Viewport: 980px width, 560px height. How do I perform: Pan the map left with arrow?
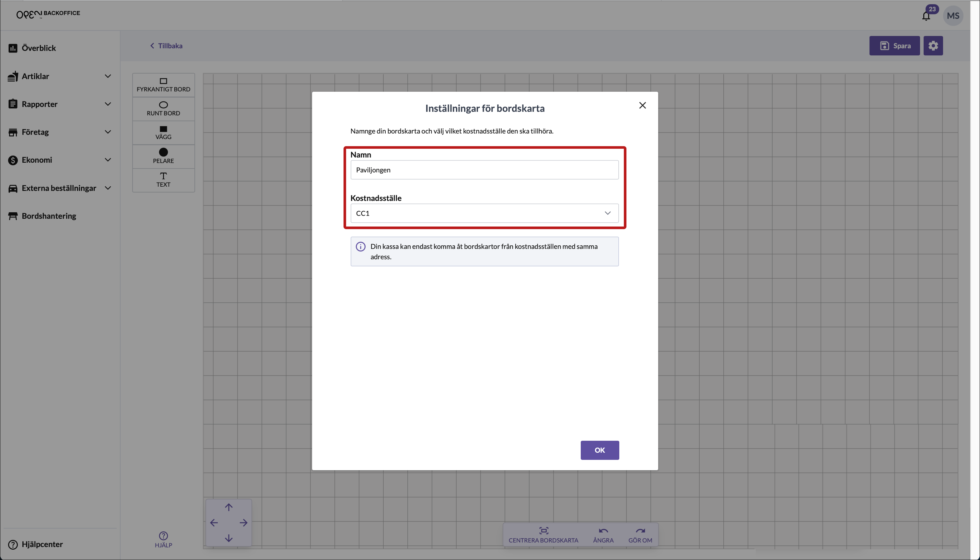214,523
